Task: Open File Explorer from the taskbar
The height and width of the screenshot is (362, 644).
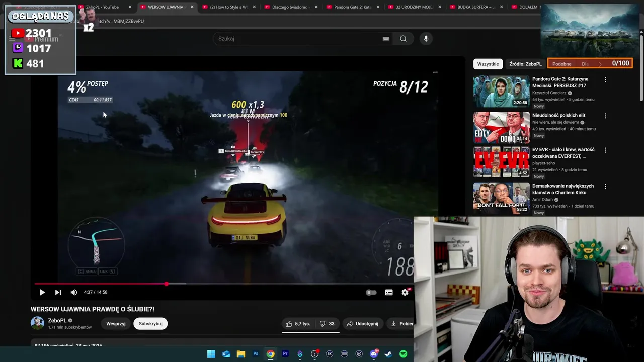Action: (x=241, y=354)
